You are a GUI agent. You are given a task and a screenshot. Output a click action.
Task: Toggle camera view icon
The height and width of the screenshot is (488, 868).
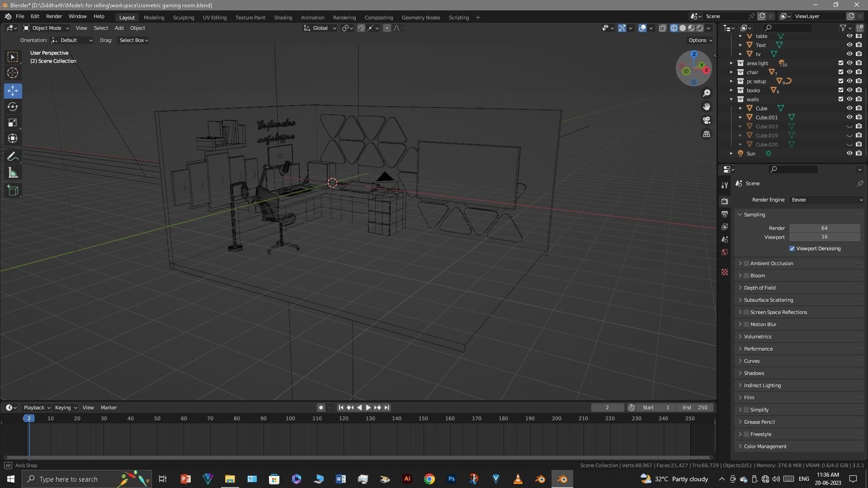pos(707,120)
